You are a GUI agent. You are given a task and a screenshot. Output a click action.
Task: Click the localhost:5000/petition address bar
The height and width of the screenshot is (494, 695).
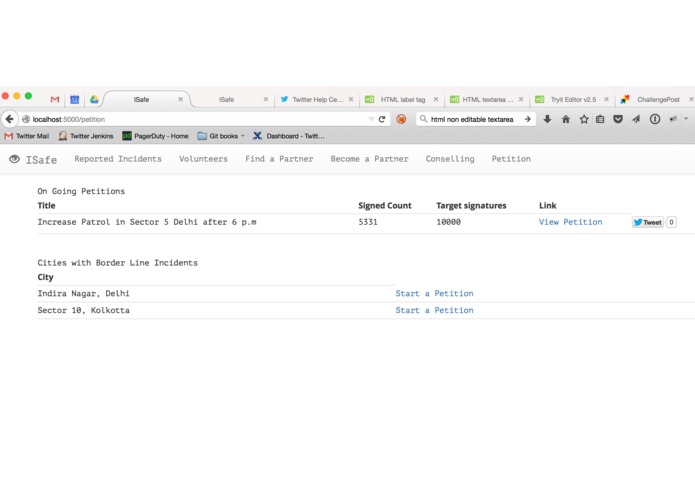click(x=195, y=119)
